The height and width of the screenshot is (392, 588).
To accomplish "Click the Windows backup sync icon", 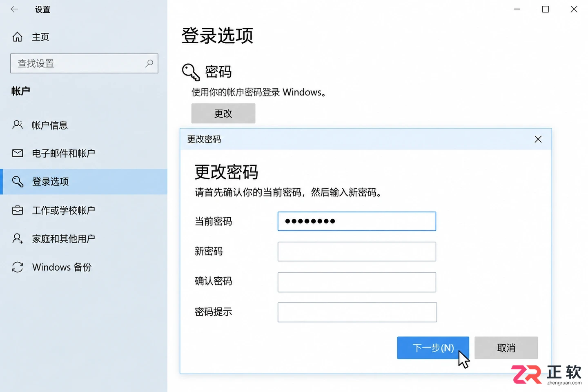I will [18, 267].
